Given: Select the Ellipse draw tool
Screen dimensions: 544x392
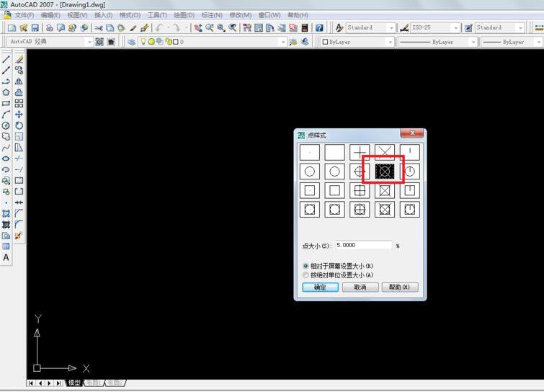Looking at the screenshot, I should click(x=6, y=159).
